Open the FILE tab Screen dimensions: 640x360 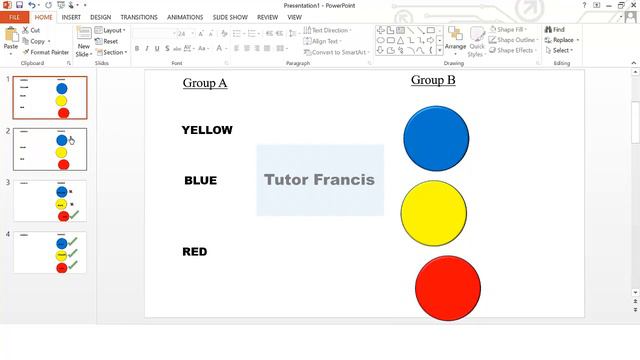[14, 17]
